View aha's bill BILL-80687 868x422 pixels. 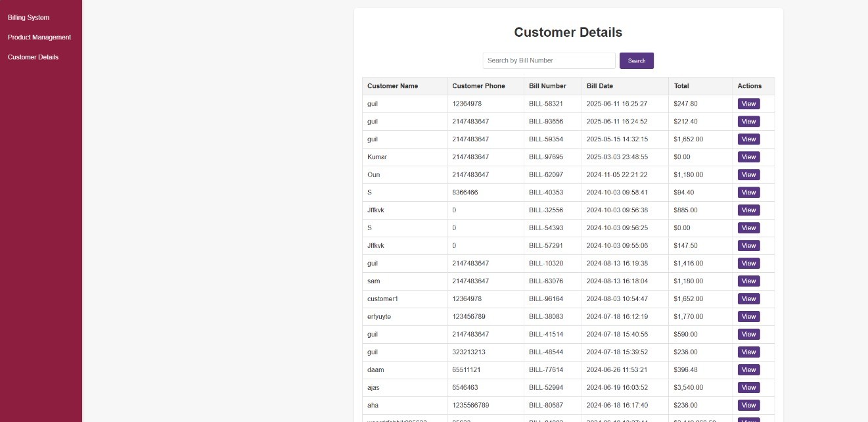748,405
